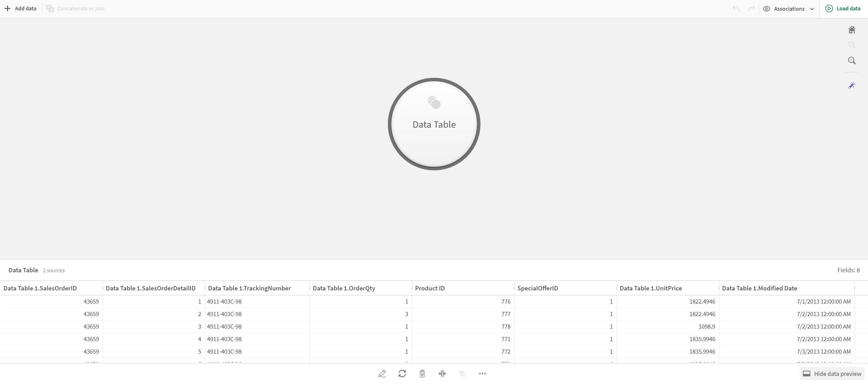This screenshot has height=384, width=868.
Task: Click the Add data button
Action: pos(20,8)
